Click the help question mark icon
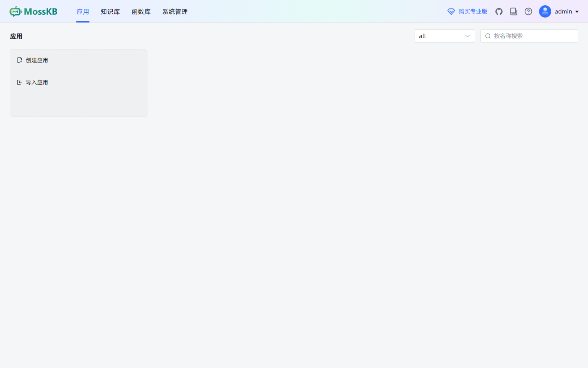The height and width of the screenshot is (368, 588). point(528,11)
